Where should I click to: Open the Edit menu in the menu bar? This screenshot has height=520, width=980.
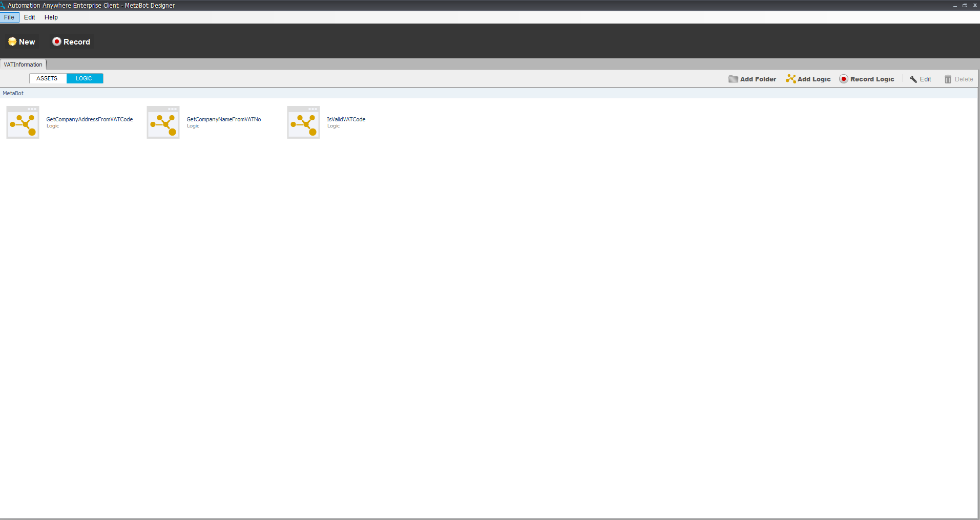(x=30, y=17)
